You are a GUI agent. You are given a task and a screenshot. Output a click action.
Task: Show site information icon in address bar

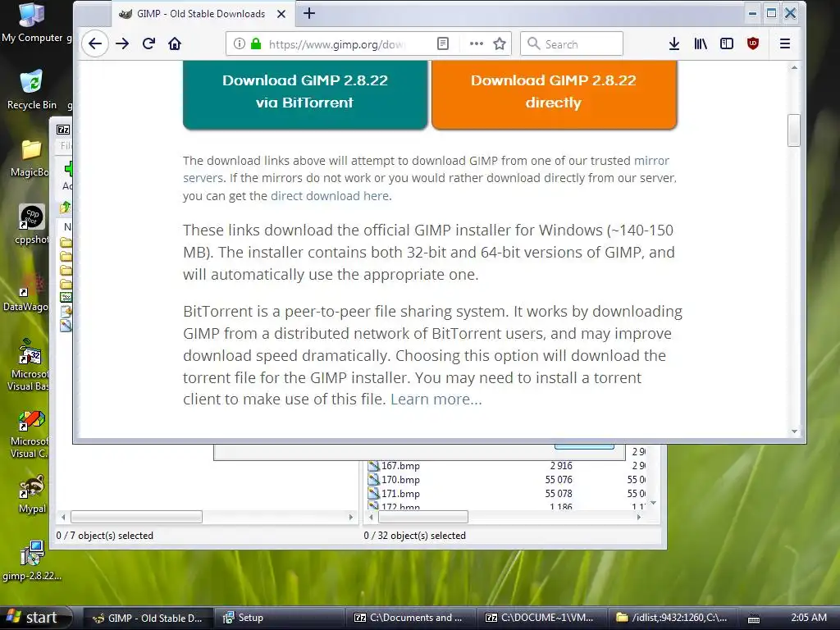[239, 43]
